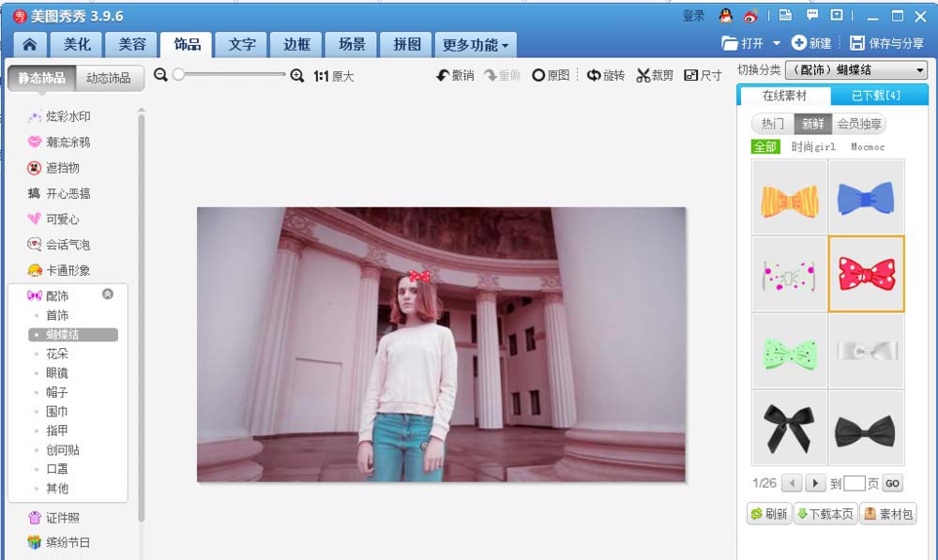
Task: Switch to 文字 tab
Action: [x=242, y=44]
